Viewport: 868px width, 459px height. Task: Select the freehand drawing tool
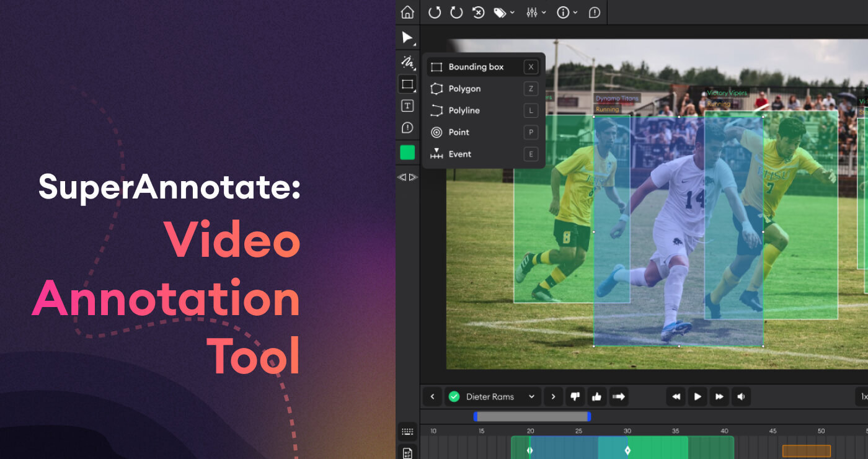click(407, 63)
